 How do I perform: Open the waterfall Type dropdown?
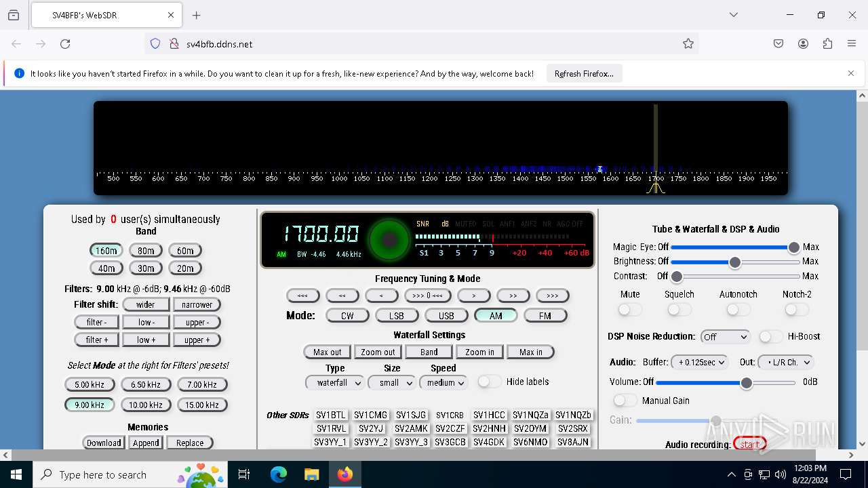tap(335, 382)
